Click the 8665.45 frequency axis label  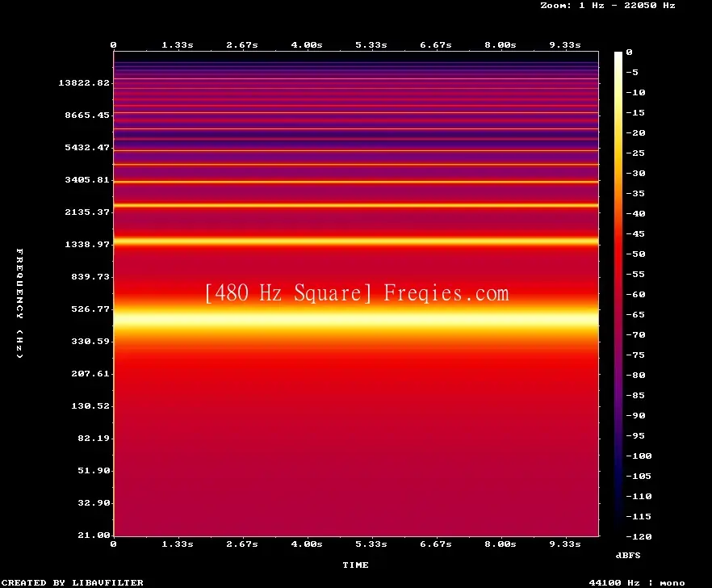[87, 115]
